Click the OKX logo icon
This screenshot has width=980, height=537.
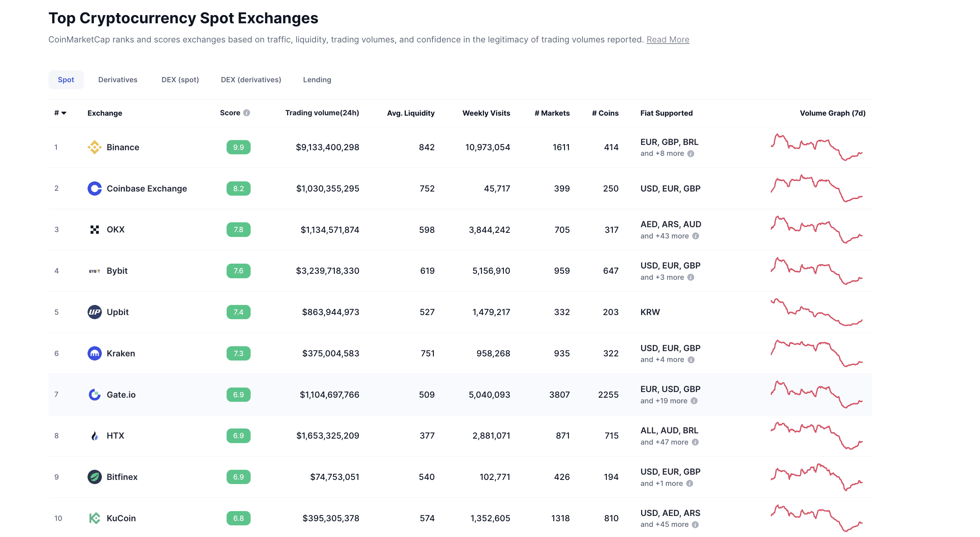coord(94,229)
